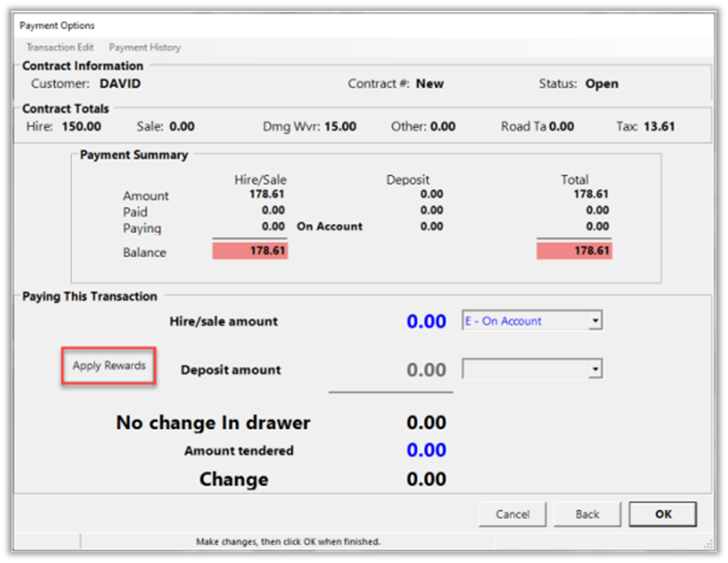Click the red Total balance box
Screen dimensions: 728x563
(574, 251)
